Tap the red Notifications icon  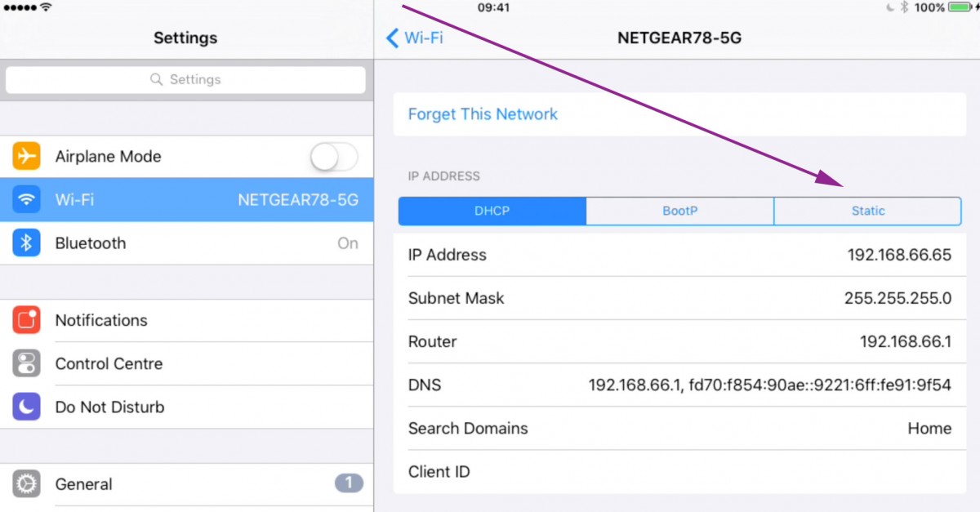pos(26,320)
